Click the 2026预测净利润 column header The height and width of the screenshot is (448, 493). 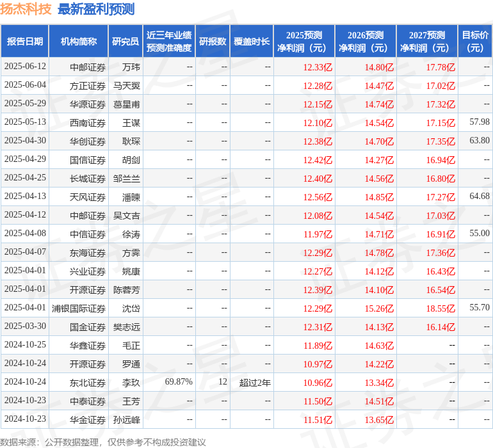366,42
